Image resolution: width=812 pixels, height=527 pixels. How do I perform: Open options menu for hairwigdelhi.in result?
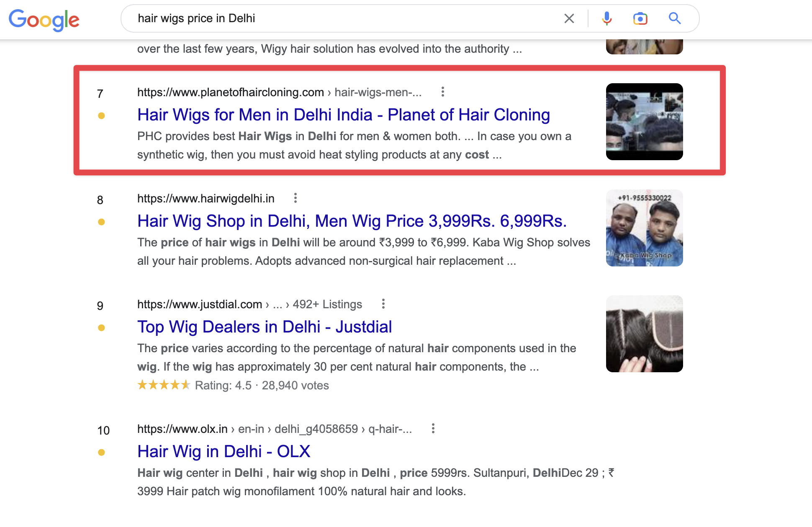click(295, 198)
